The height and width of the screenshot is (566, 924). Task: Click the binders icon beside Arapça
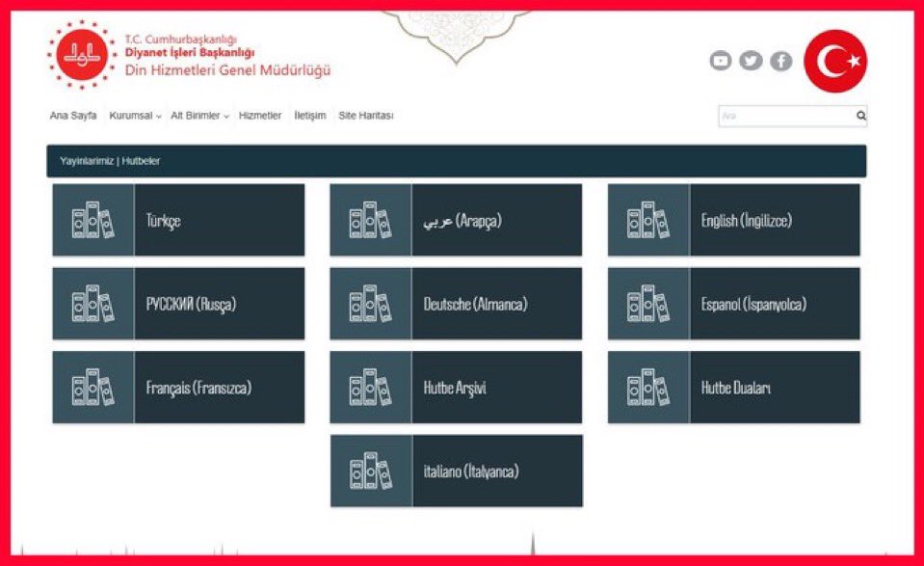pyautogui.click(x=370, y=220)
